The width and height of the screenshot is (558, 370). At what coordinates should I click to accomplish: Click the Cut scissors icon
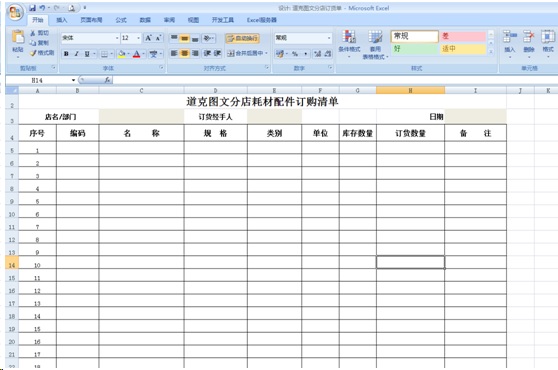point(33,33)
